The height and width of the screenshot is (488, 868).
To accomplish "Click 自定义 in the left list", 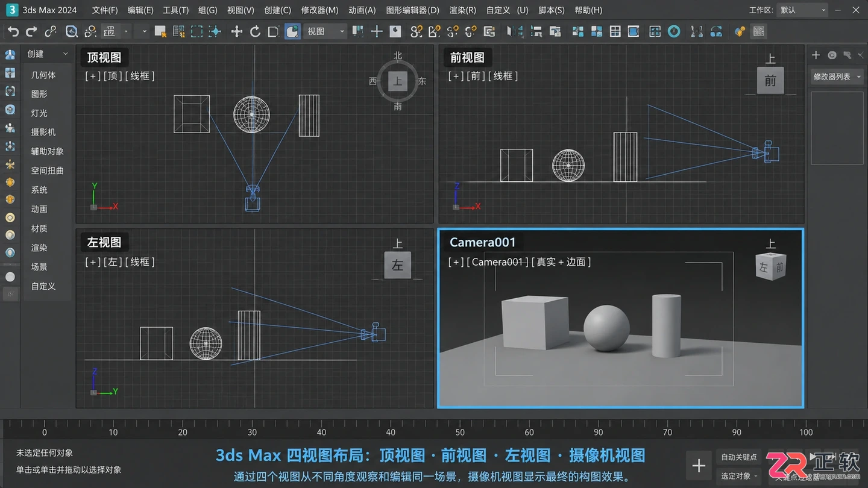I will (x=43, y=286).
